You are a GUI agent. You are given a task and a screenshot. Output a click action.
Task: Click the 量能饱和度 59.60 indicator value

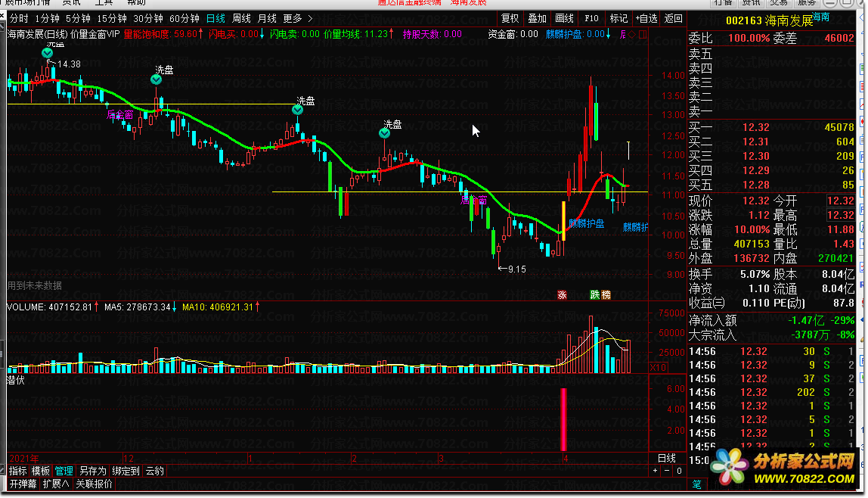tap(163, 34)
